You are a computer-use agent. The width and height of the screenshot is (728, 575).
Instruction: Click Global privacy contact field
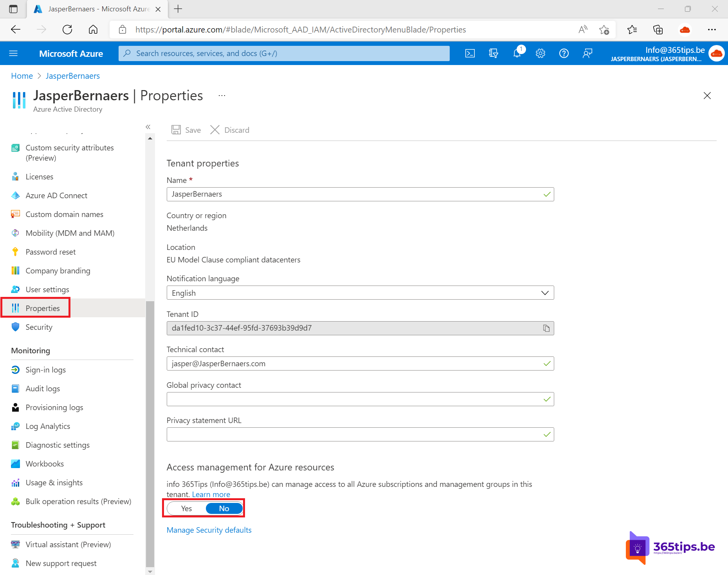pos(360,399)
